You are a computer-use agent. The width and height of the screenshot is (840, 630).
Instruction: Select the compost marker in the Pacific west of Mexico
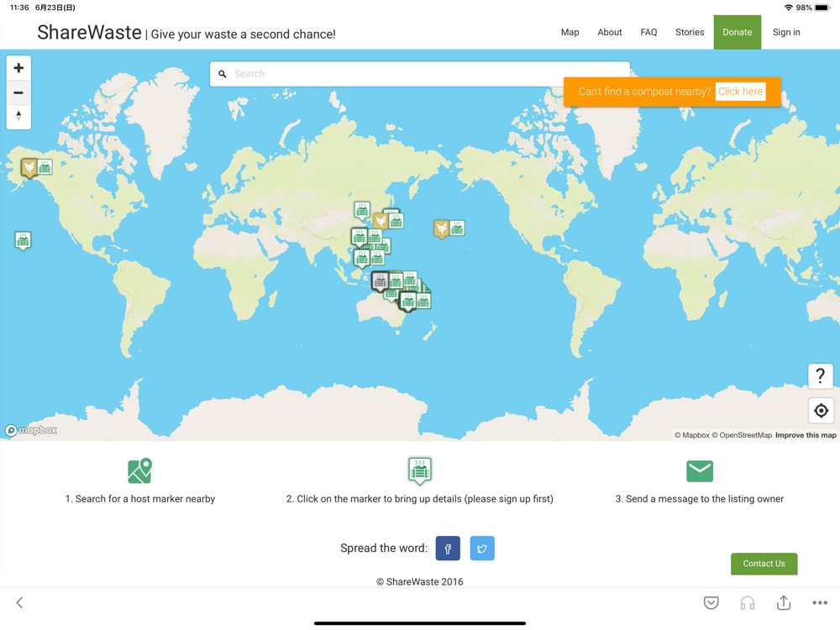(23, 240)
